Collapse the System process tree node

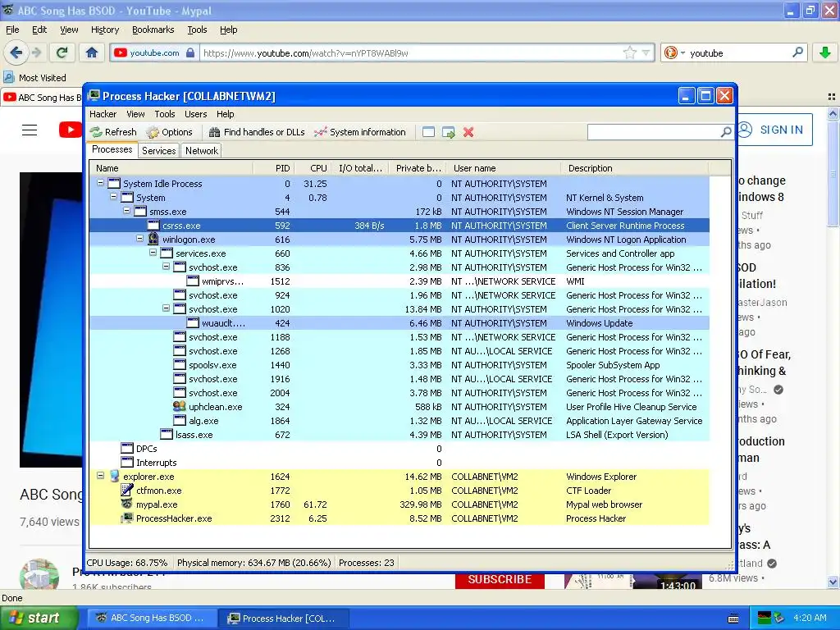click(x=113, y=197)
